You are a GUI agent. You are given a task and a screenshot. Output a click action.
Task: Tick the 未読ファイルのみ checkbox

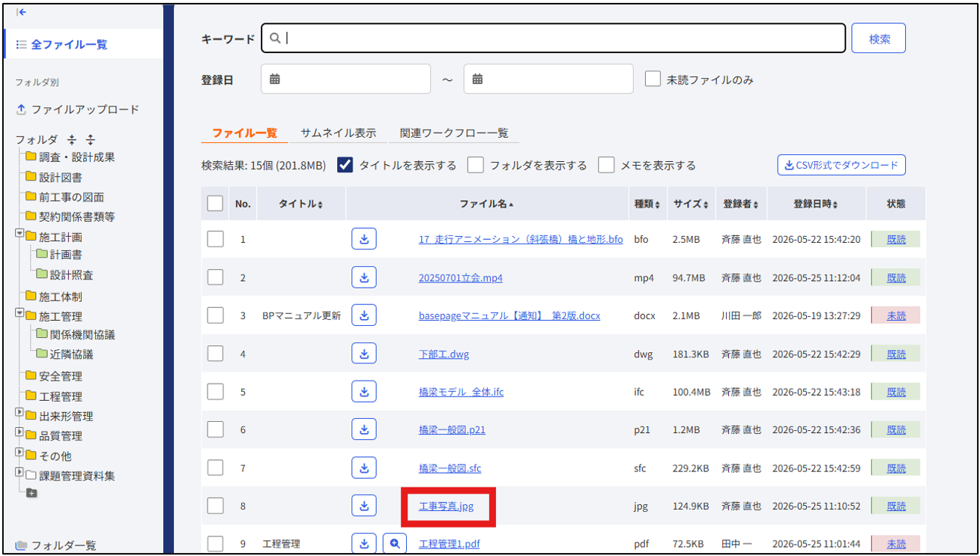click(x=653, y=79)
